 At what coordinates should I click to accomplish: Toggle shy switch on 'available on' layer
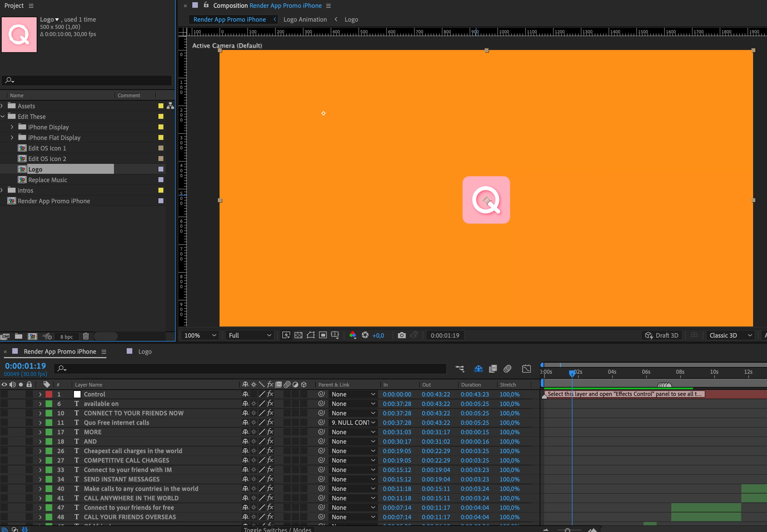(245, 404)
